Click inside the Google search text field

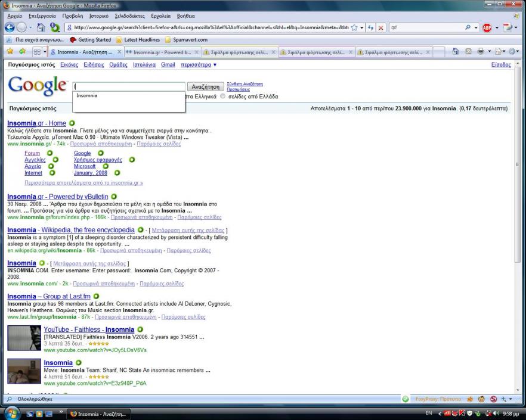129,86
